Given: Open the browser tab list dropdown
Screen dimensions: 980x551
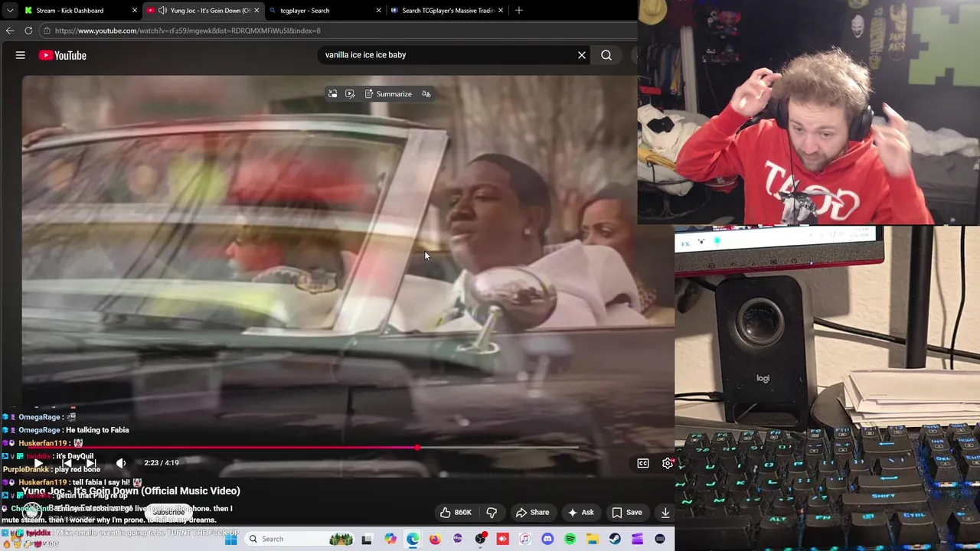Looking at the screenshot, I should (x=10, y=11).
